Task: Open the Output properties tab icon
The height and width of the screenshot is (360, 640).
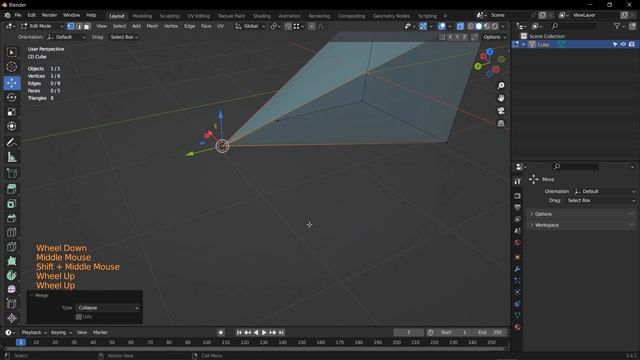Action: pos(517,207)
